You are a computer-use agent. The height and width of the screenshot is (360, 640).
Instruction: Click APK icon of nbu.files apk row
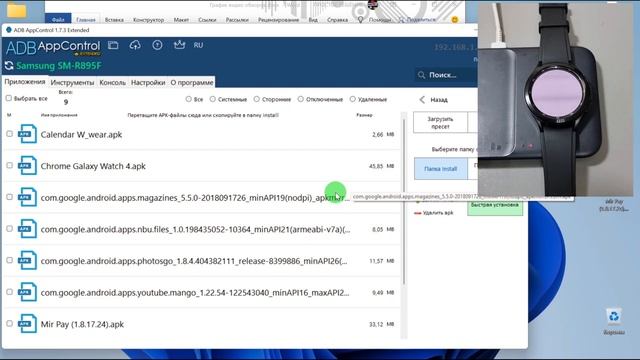[27, 229]
